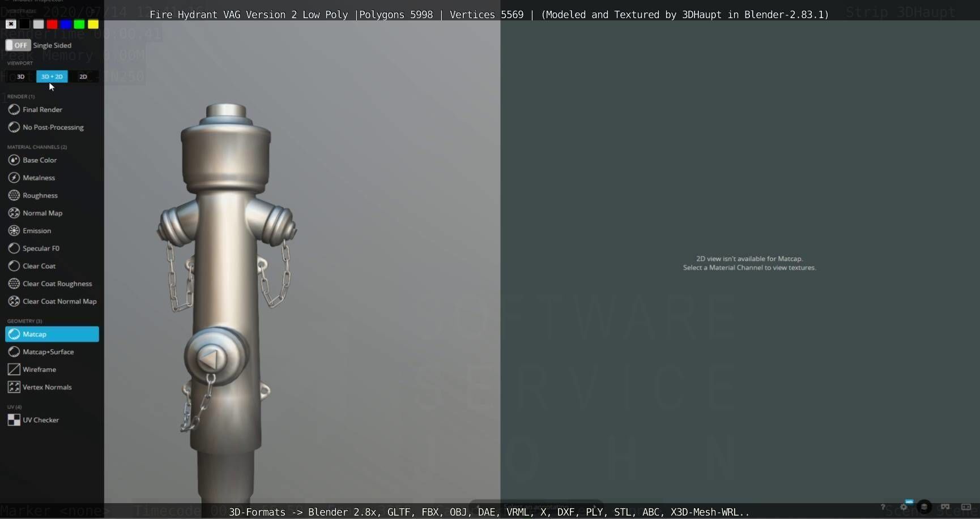Pick the black wireframe color swatch

24,24
